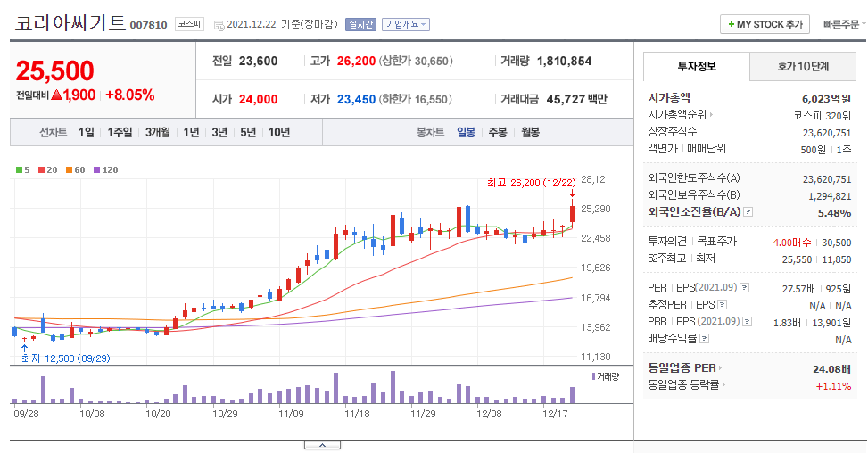Image resolution: width=868 pixels, height=453 pixels.
Task: Click the 11/09 date axis label
Action: tap(291, 414)
